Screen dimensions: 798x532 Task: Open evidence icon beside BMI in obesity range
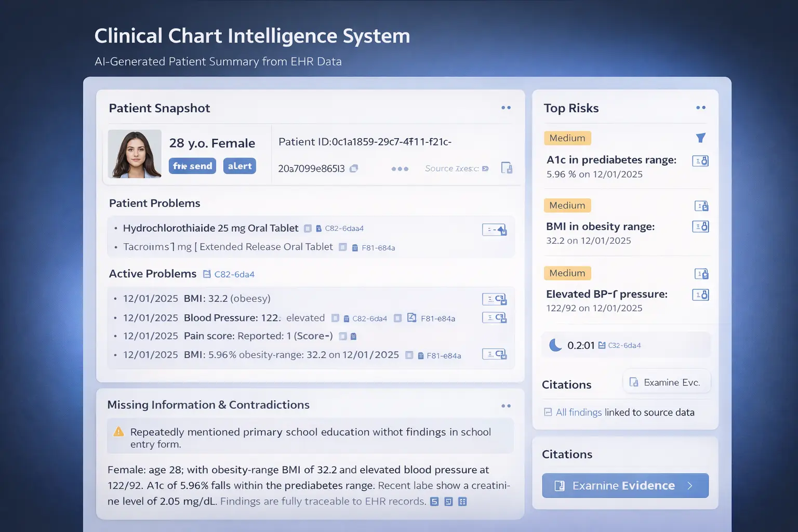700,227
